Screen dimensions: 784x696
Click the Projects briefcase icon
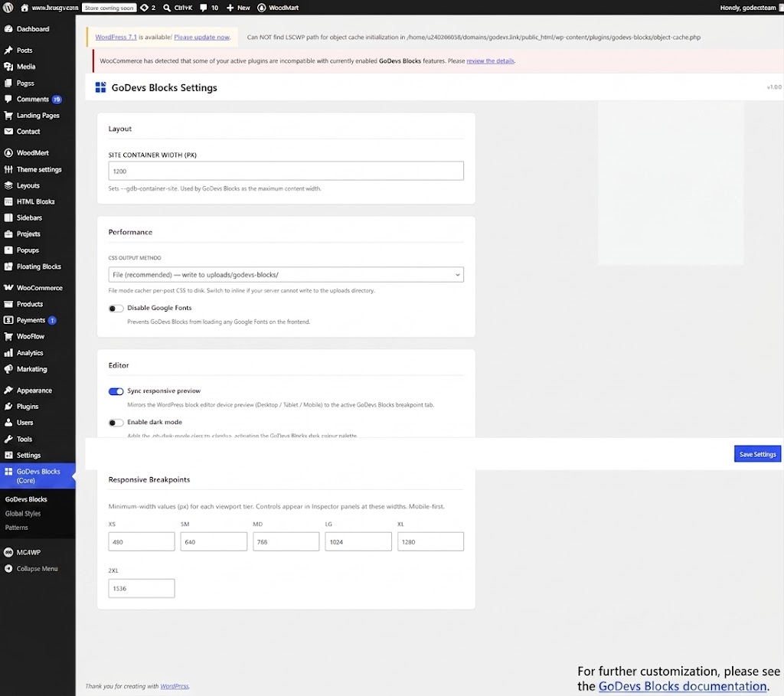tap(8, 234)
